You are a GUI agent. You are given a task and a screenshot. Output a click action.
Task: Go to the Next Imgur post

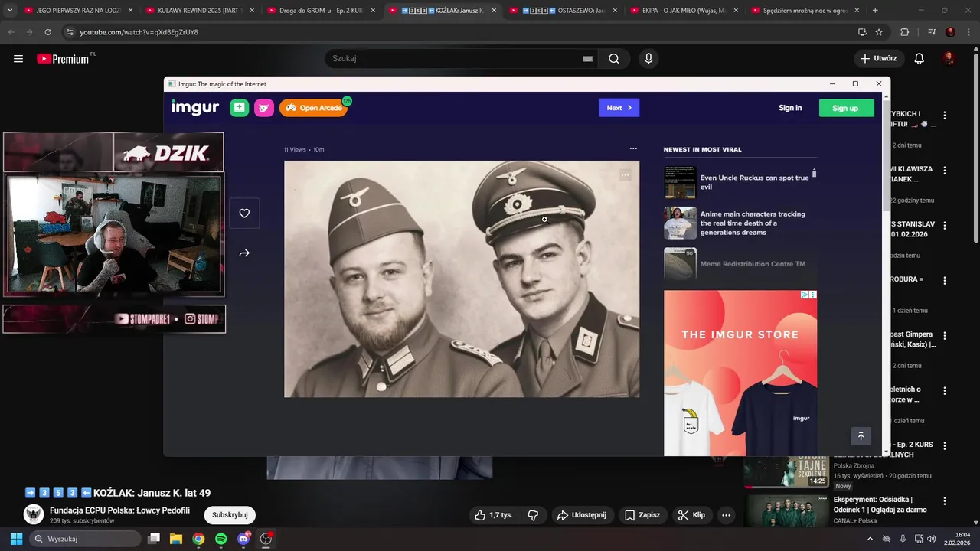click(619, 108)
